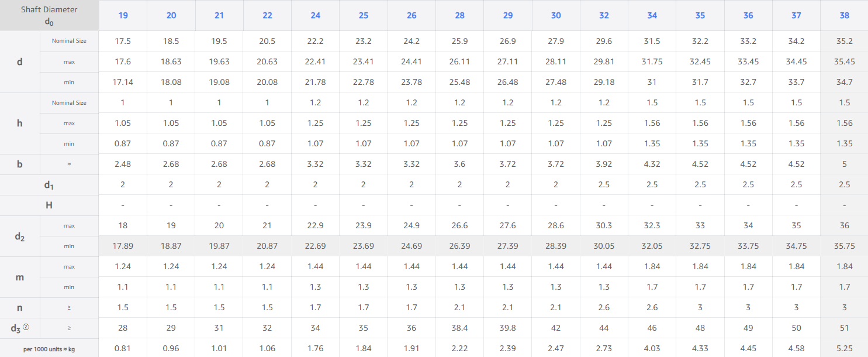Viewport: 868px width, 357px height.
Task: Select the shaft diameter 30 header link
Action: 556,15
